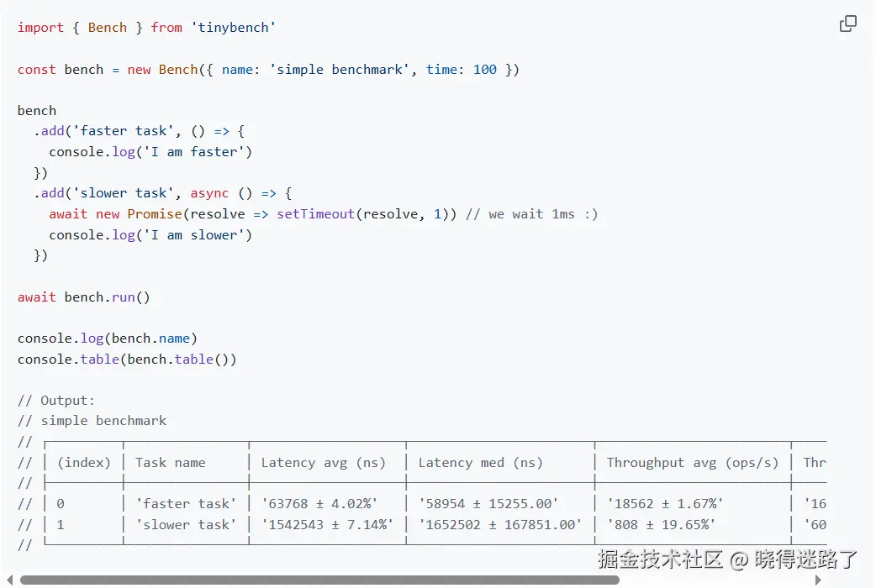
Task: Click the Promise keyword in the await line
Action: (155, 214)
